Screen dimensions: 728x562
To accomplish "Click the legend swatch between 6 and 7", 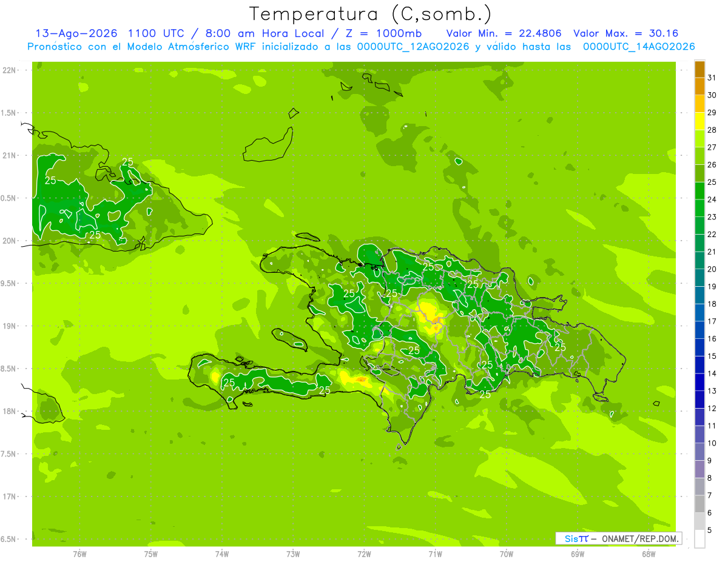I will [x=699, y=504].
